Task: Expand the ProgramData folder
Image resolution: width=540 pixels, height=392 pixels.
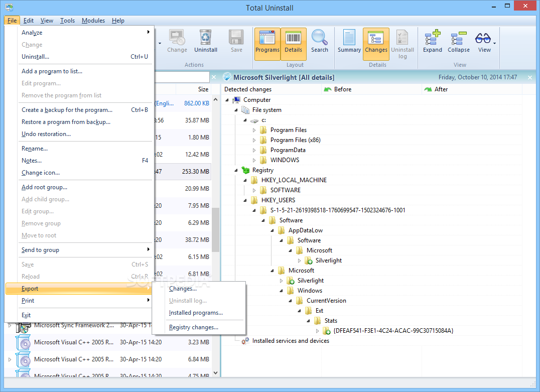Action: (254, 150)
